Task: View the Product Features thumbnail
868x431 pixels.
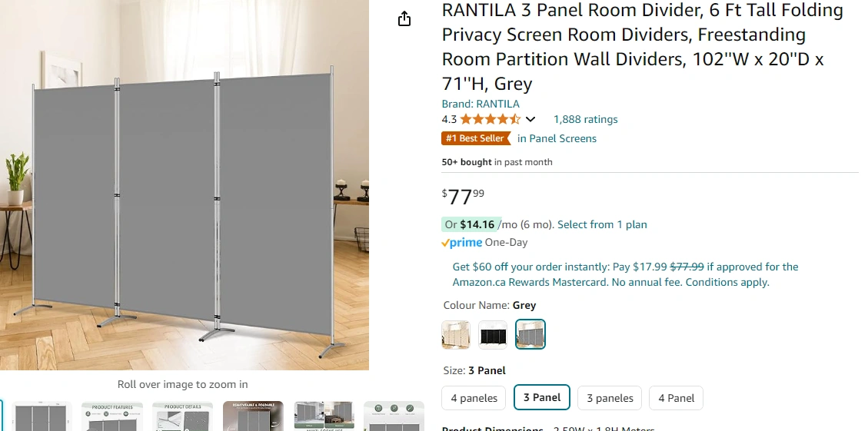Action: coord(111,416)
